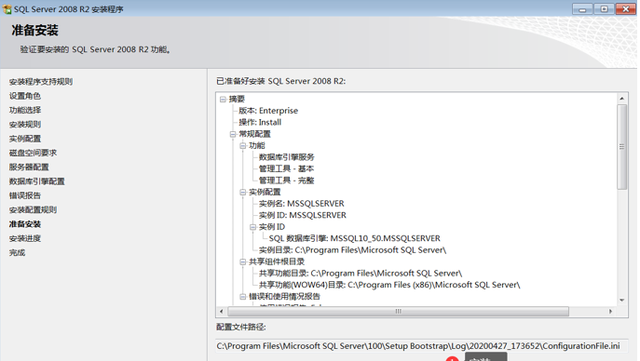Select the 实例 ID: MSSQLSERVER row
The image size is (640, 361).
point(302,215)
